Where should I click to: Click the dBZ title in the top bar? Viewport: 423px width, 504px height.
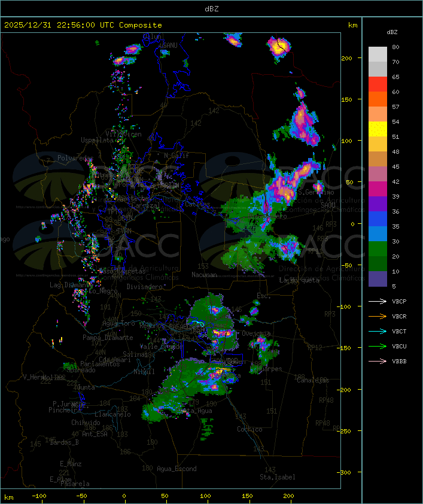click(212, 8)
